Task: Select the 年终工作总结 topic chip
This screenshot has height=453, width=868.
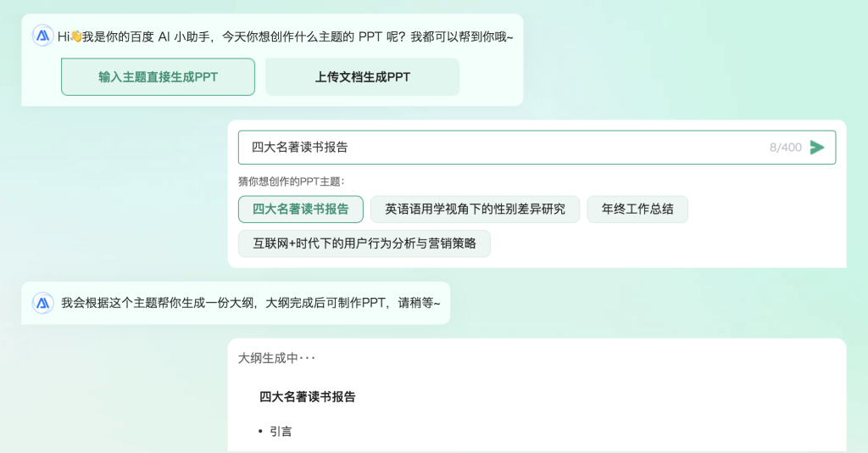Action: 637,210
